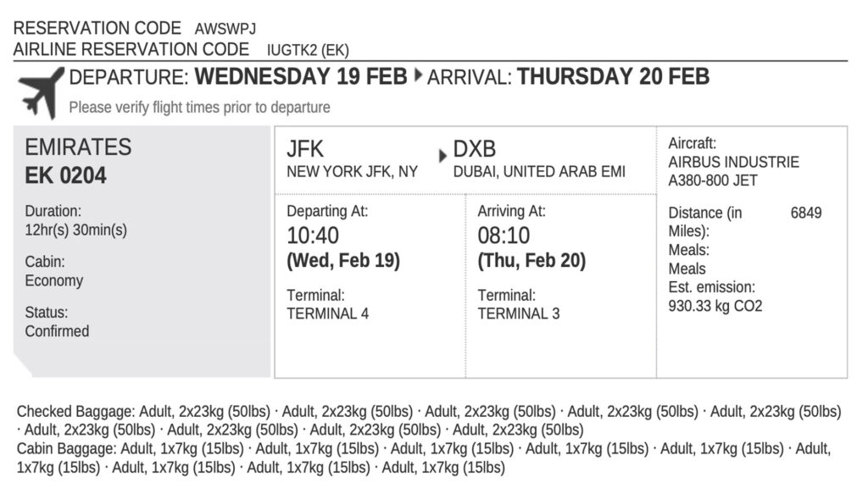Click the 'Please verify flight times' notice
The height and width of the screenshot is (488, 868).
tap(199, 108)
